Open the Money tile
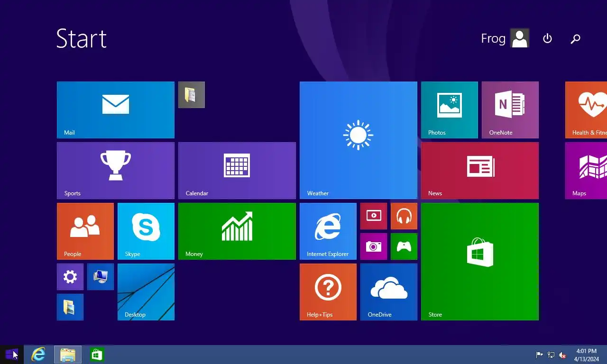Image resolution: width=607 pixels, height=364 pixels. tap(237, 231)
